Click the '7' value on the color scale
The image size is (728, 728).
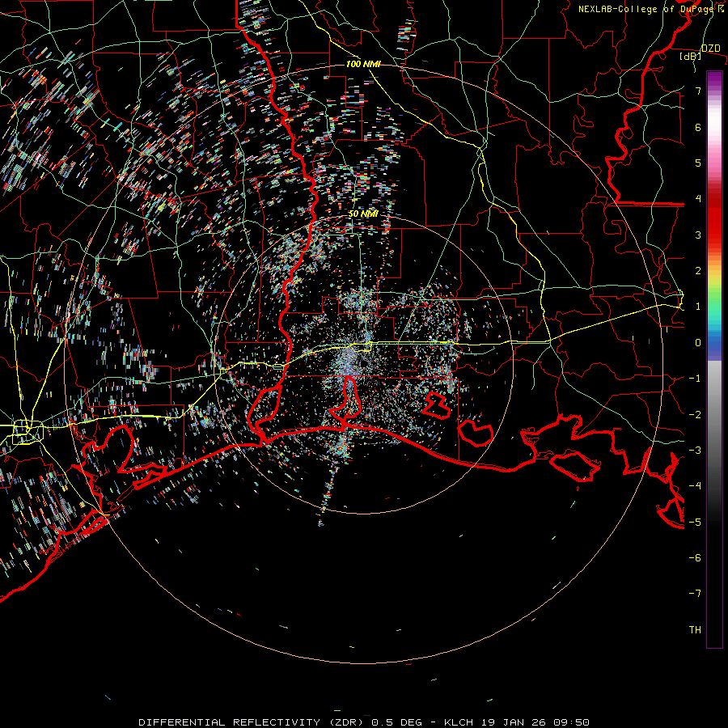[x=698, y=91]
